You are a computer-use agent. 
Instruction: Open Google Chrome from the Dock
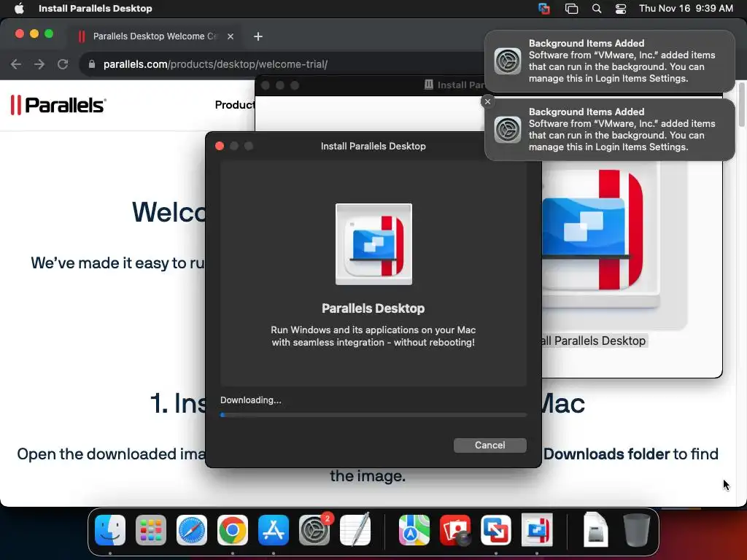233,530
